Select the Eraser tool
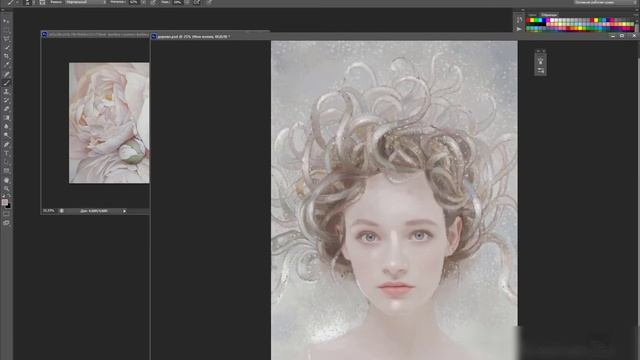 pos(6,109)
